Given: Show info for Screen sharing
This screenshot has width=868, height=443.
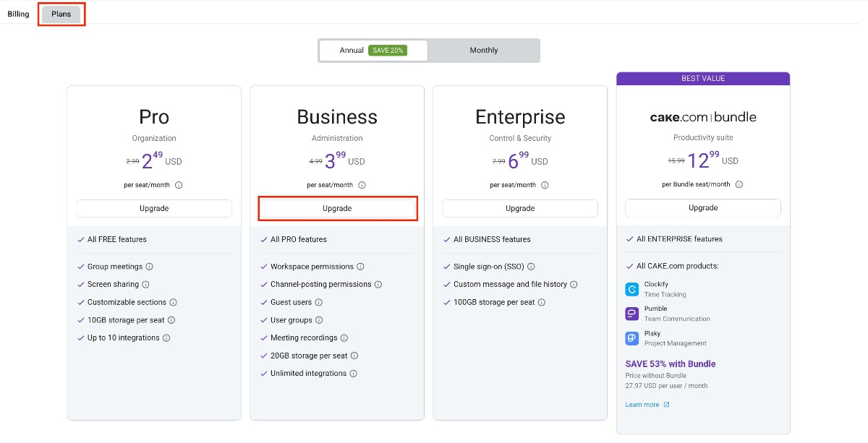Looking at the screenshot, I should click(145, 285).
